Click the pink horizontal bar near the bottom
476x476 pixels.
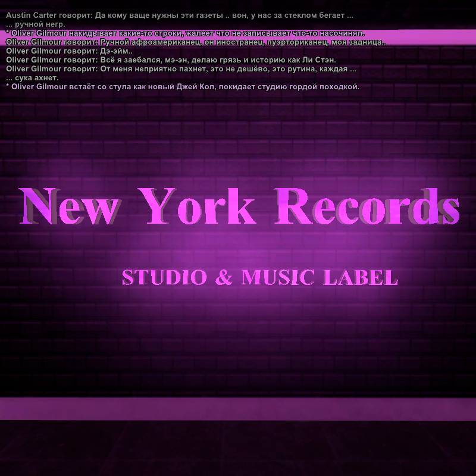coord(238,409)
